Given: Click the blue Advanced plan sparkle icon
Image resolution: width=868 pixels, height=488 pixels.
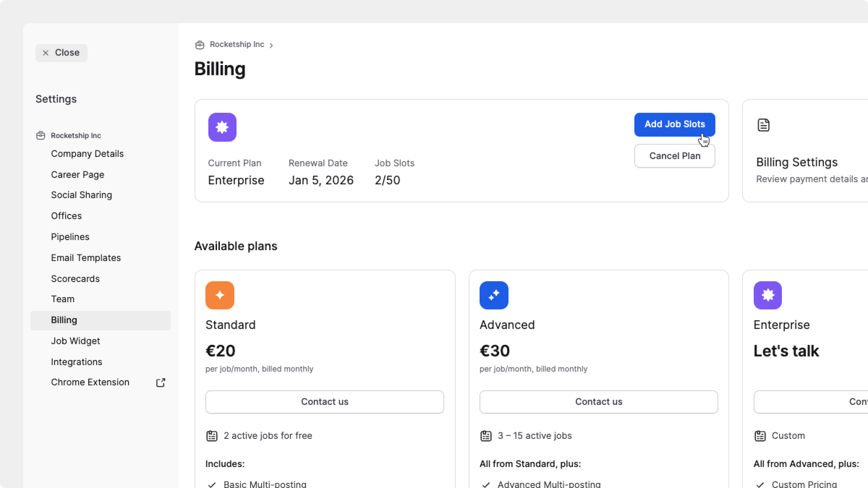Looking at the screenshot, I should (494, 295).
